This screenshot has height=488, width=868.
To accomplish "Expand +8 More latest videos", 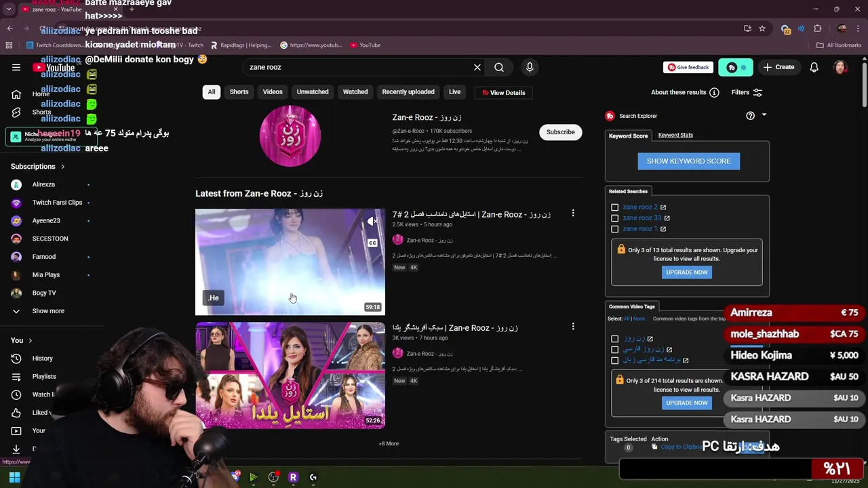I will [x=389, y=444].
